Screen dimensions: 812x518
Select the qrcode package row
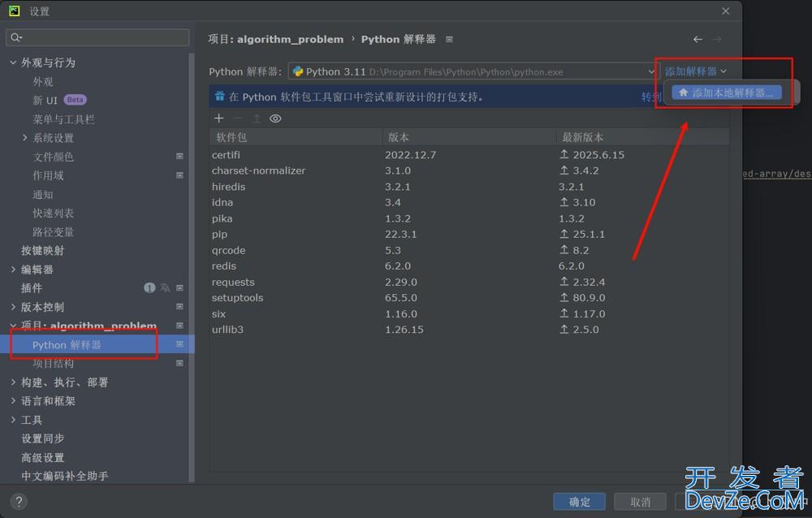point(469,250)
